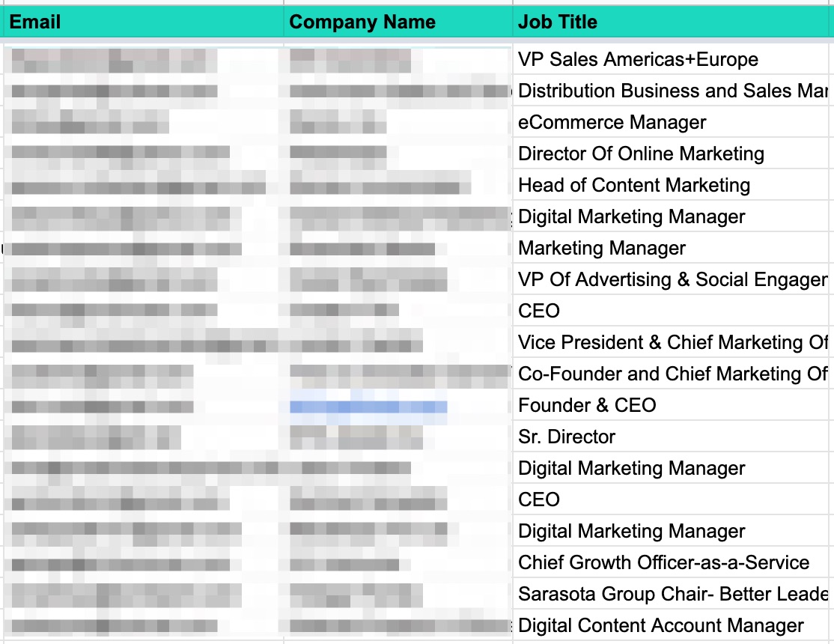
Task: Select the Founder & CEO cell
Action: coord(587,406)
